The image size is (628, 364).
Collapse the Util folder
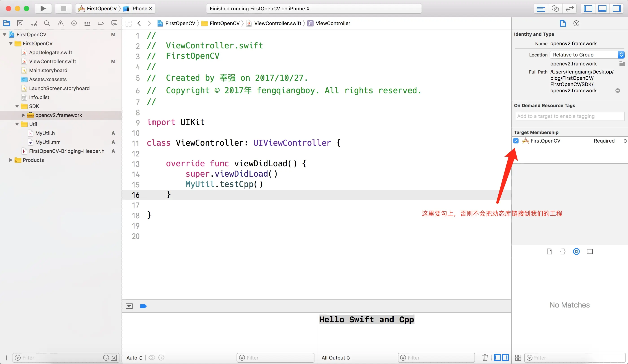click(x=17, y=124)
